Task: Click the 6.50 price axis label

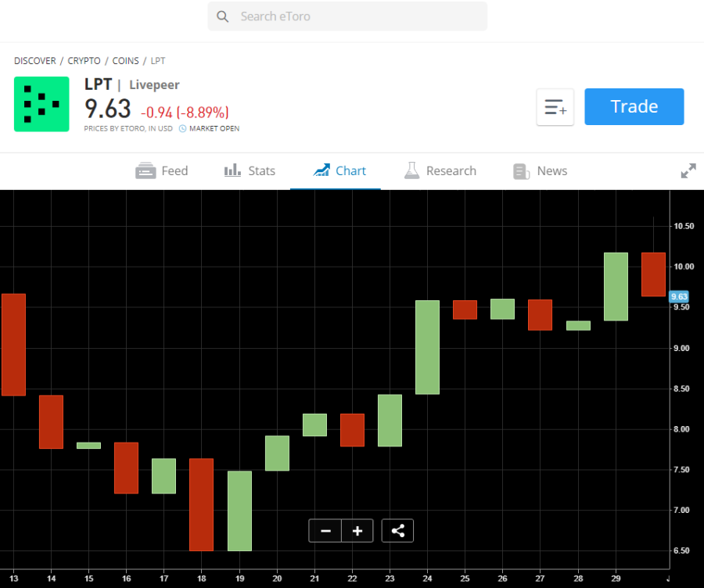Action: pos(681,550)
